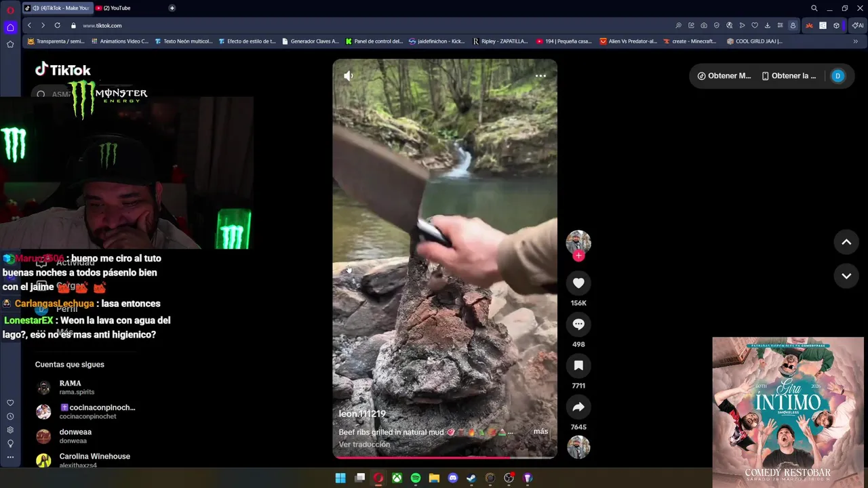Viewport: 868px width, 488px height.
Task: Switch to the TikTok browser tab
Action: point(57,8)
